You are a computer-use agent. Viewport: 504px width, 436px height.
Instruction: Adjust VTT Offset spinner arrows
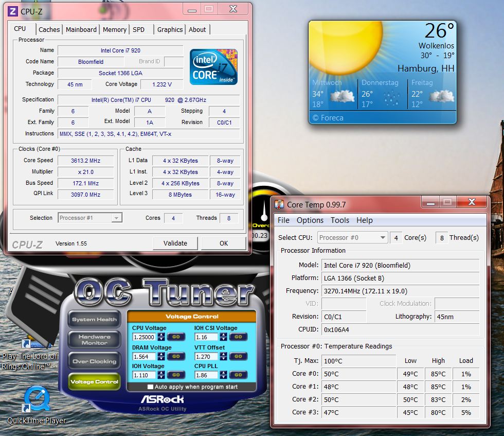(223, 356)
